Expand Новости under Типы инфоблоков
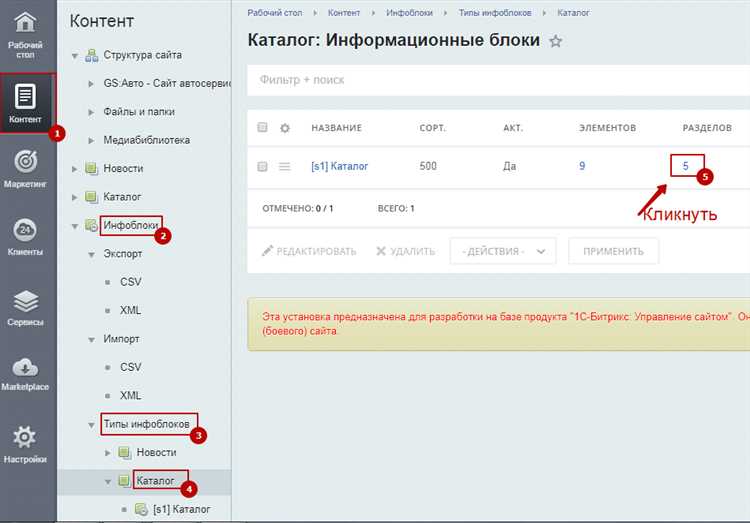Image resolution: width=750 pixels, height=523 pixels. [x=108, y=452]
